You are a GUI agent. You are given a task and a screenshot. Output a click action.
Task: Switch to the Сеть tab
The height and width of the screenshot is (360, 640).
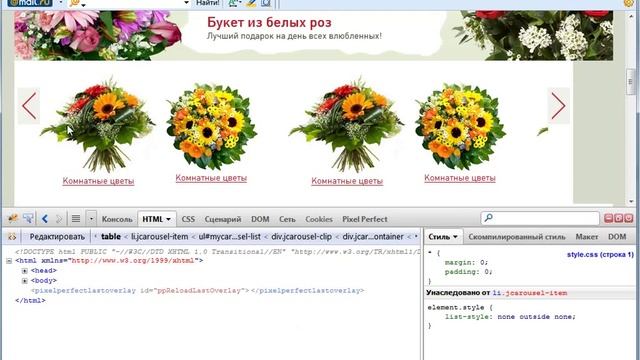(287, 219)
